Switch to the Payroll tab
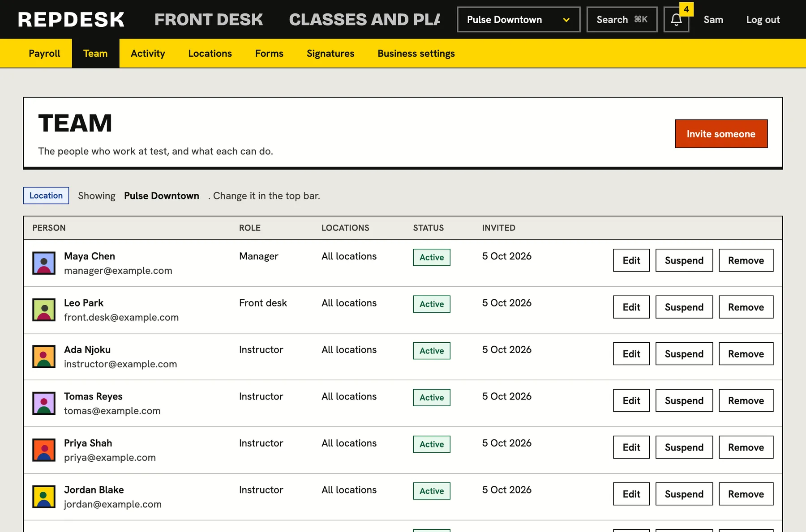Image resolution: width=806 pixels, height=532 pixels. [44, 53]
